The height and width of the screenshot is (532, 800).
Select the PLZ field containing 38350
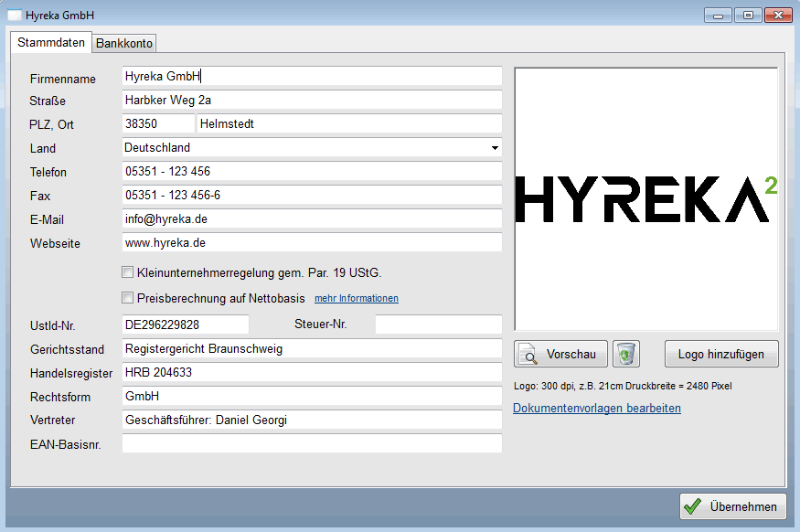pyautogui.click(x=158, y=124)
